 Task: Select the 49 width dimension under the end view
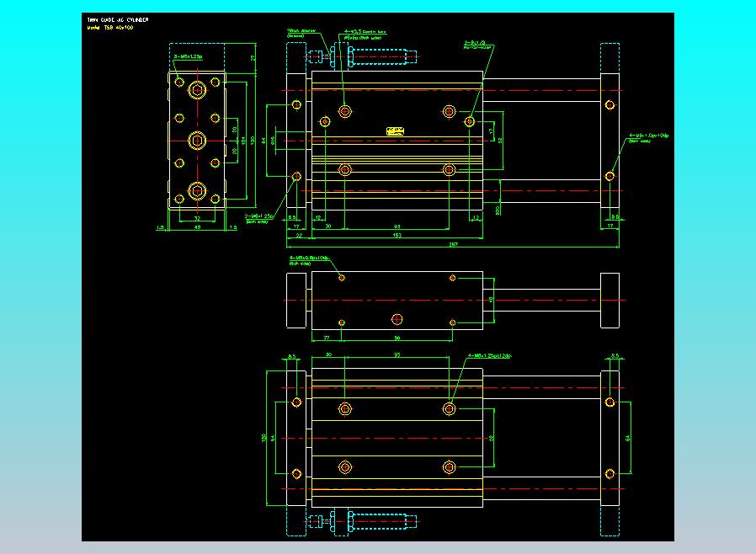(197, 227)
